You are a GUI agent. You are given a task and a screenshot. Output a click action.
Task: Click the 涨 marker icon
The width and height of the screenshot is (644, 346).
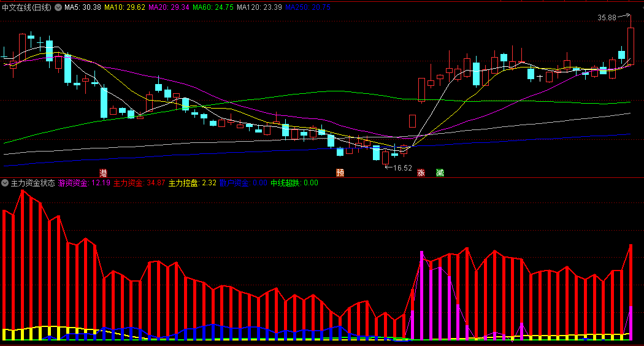pos(421,172)
